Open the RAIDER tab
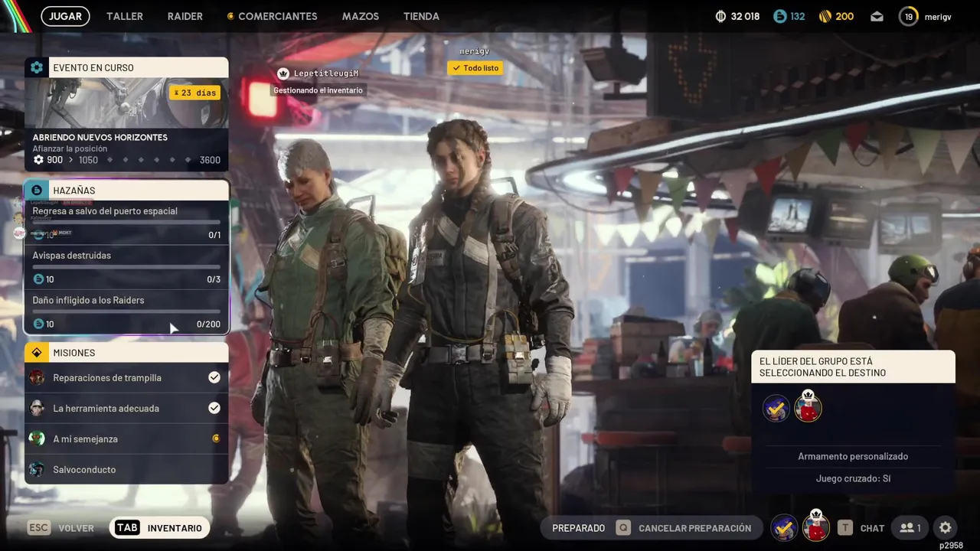The image size is (980, 551). tap(185, 16)
